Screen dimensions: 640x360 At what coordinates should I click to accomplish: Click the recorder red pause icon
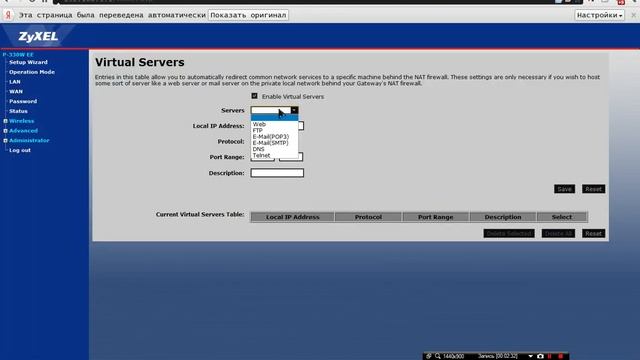coord(549,356)
